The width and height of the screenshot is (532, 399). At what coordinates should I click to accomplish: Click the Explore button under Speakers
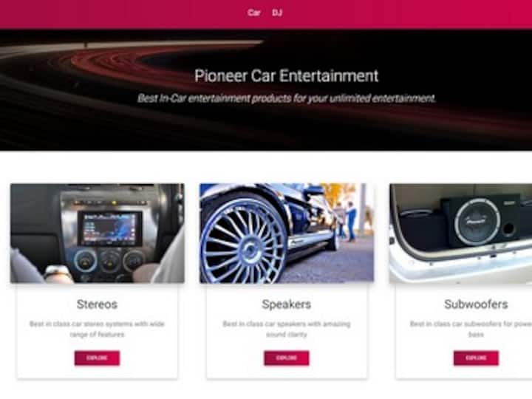pos(287,358)
